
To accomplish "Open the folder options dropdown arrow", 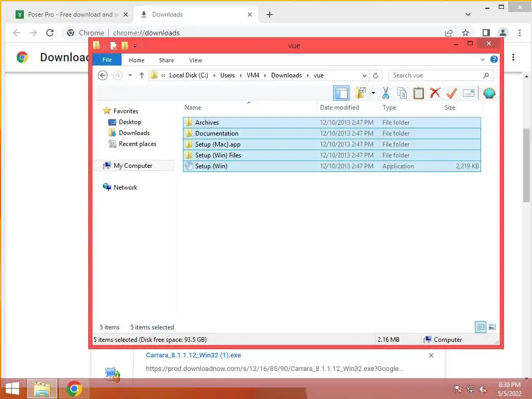I will [373, 93].
